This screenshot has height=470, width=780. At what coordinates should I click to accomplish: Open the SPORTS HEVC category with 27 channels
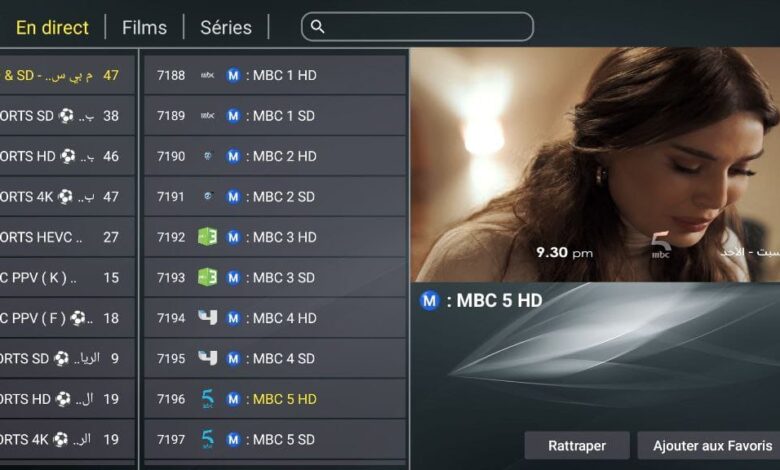click(x=67, y=237)
